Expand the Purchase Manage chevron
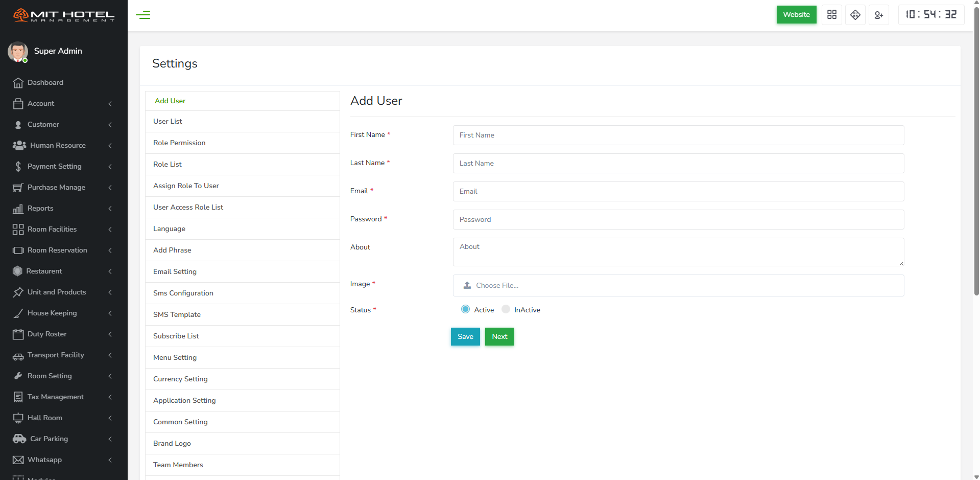This screenshot has width=980, height=480. point(110,188)
